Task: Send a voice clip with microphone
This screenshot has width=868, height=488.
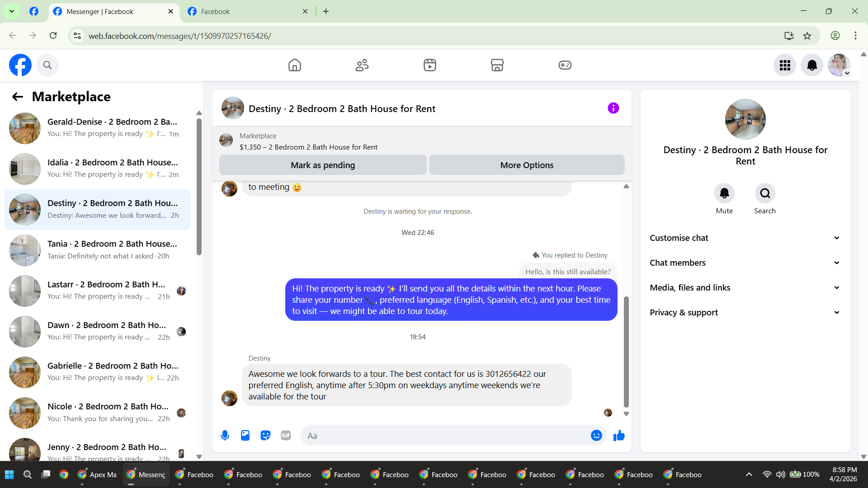Action: point(225,436)
